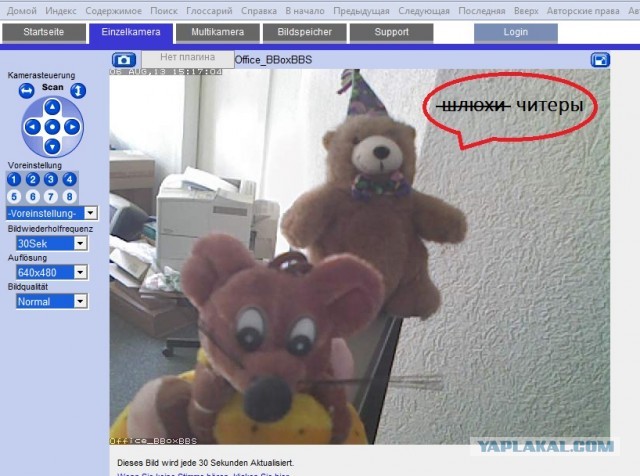Select preset position 4
The width and height of the screenshot is (640, 476).
click(69, 179)
